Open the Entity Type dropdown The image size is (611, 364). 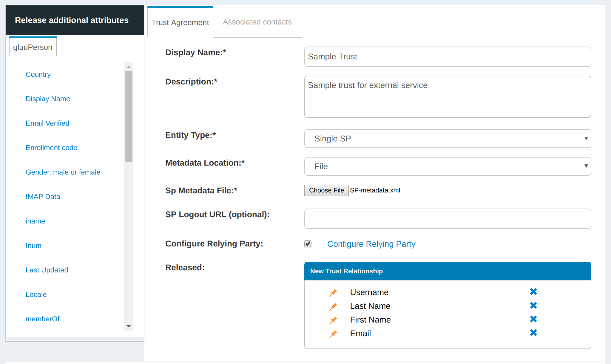click(x=448, y=138)
